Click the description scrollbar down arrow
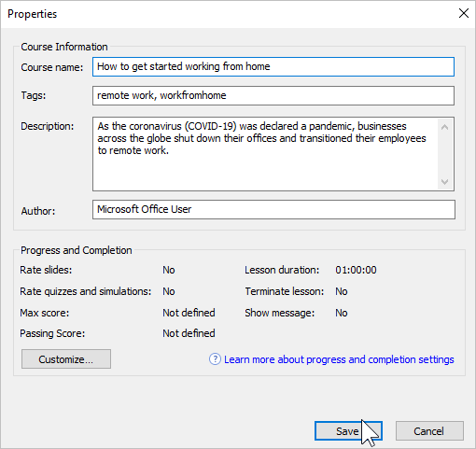The image size is (476, 449). click(x=444, y=181)
